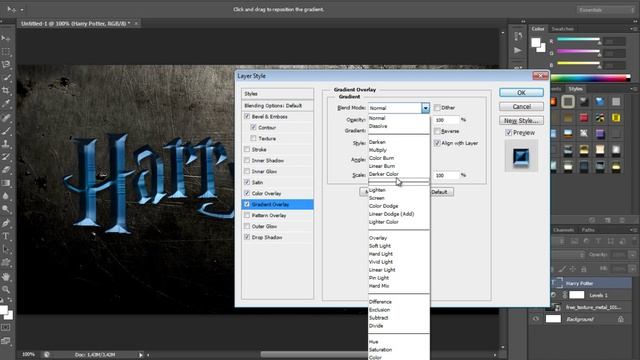Enable the Dither checkbox

tap(437, 107)
